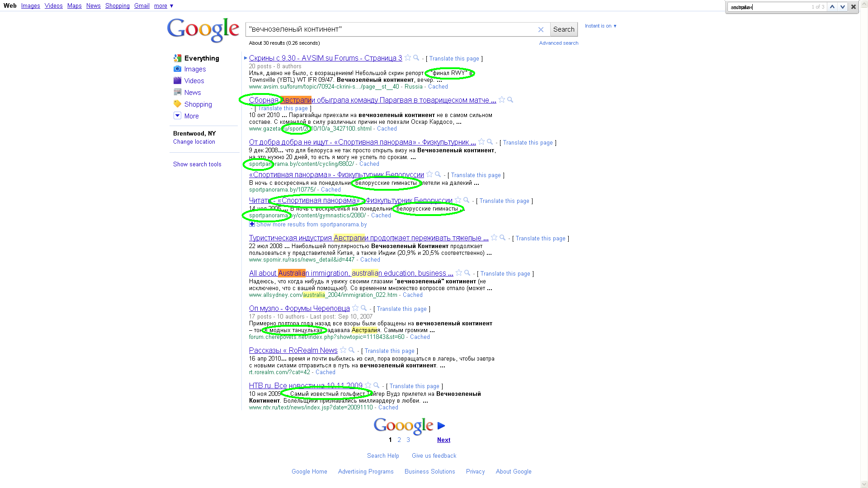This screenshot has height=488, width=868.
Task: Star the Рассказы RoRealm News result
Action: pos(343,350)
